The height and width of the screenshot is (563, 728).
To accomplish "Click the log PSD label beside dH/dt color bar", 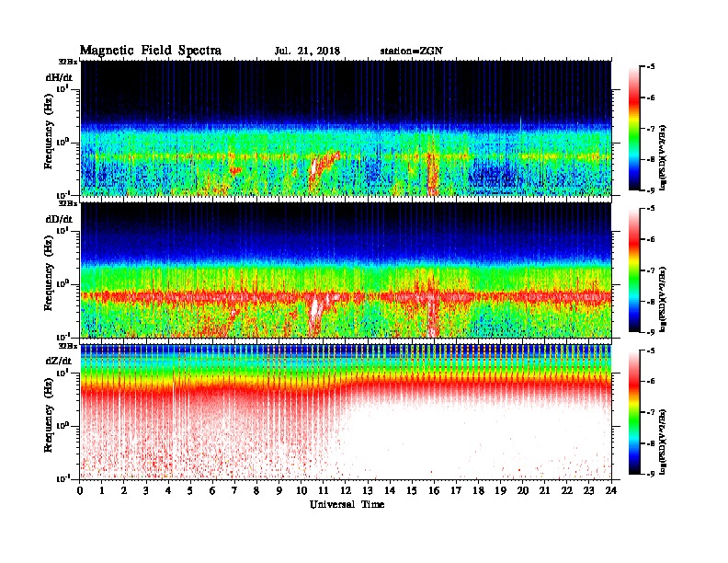I will click(x=664, y=156).
